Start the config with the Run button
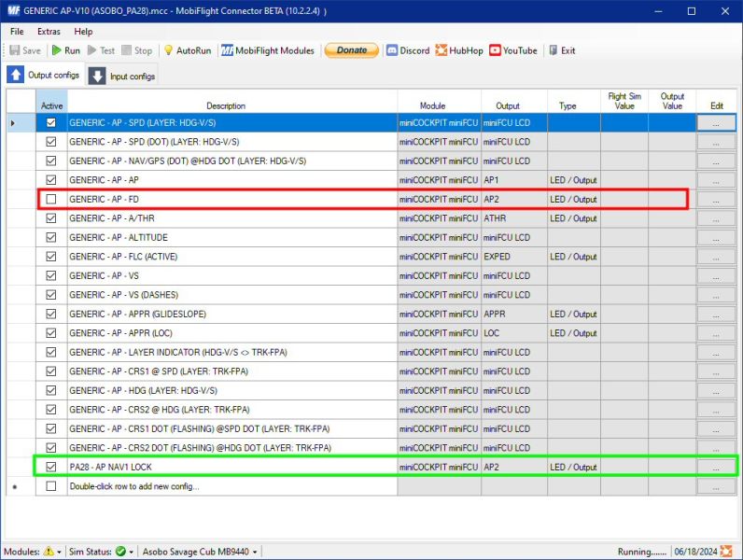743x560 pixels. point(66,50)
